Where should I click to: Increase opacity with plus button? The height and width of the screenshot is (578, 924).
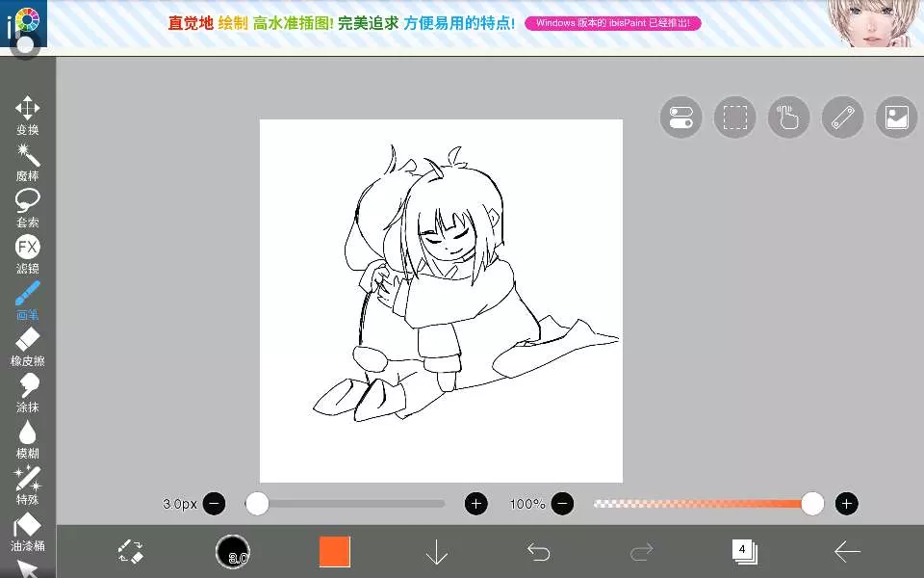coord(847,504)
